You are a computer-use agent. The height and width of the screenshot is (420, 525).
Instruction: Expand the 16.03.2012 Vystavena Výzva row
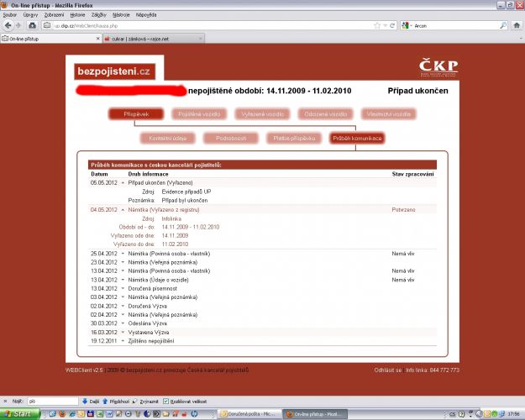[123, 333]
